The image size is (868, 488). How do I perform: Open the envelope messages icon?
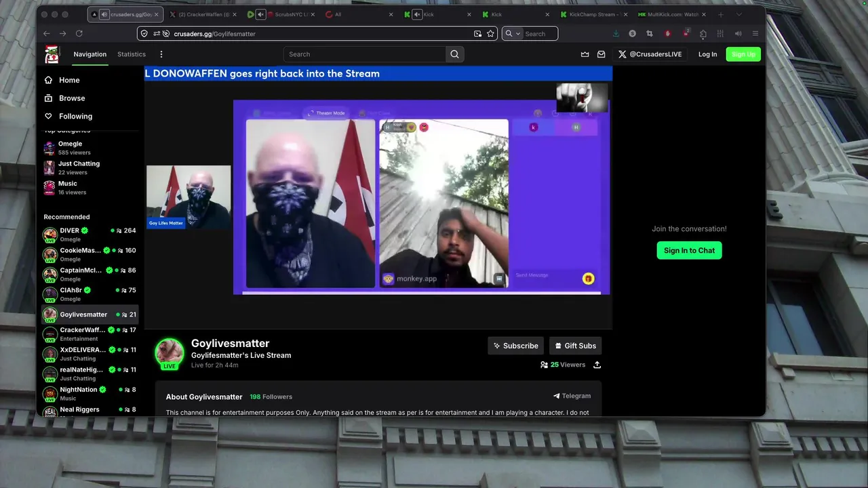click(x=601, y=54)
